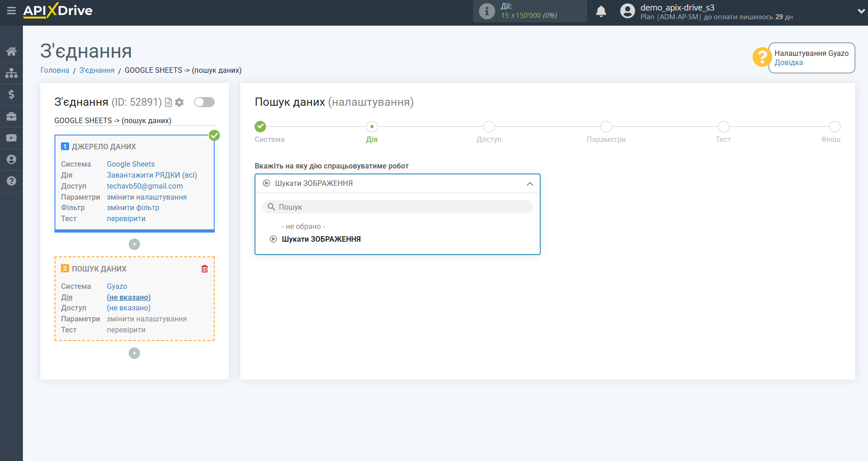Click the briefcase services icon in sidebar
The image size is (868, 461).
[x=11, y=116]
